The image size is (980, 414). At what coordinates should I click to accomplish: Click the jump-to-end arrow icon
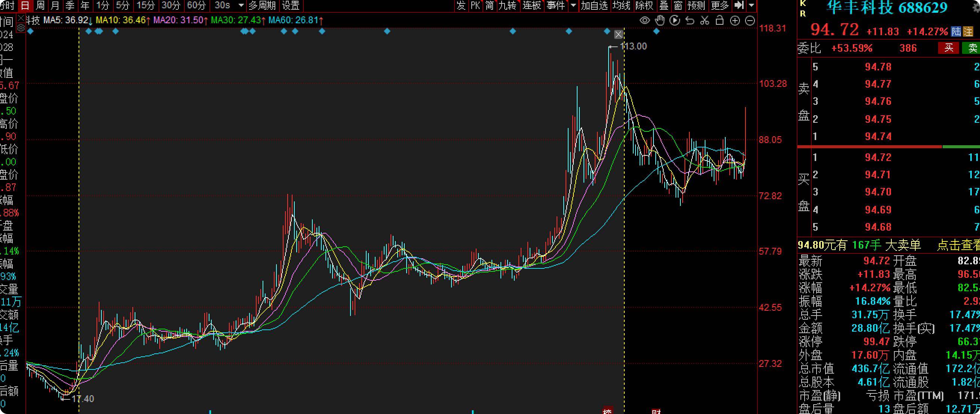(x=739, y=5)
